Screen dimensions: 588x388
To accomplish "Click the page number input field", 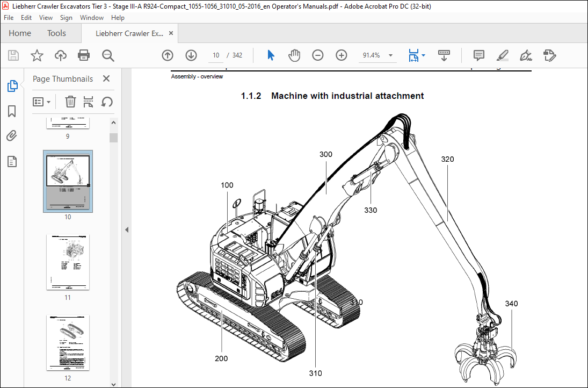I will coord(216,55).
